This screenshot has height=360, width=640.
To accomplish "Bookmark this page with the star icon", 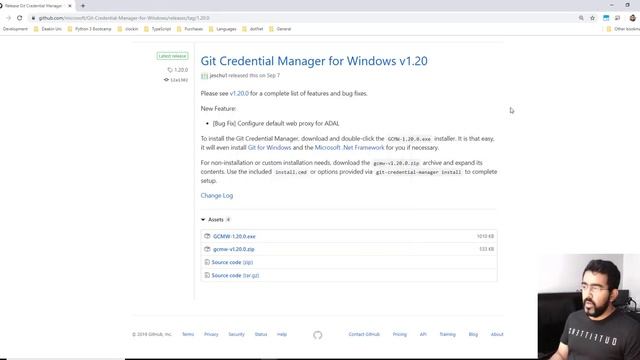I will click(x=593, y=18).
